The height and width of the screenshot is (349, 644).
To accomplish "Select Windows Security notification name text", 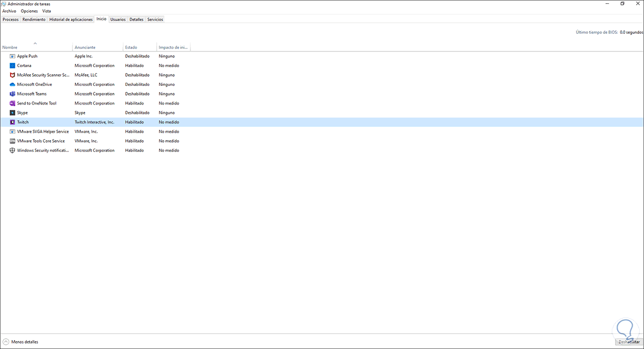I will point(43,150).
